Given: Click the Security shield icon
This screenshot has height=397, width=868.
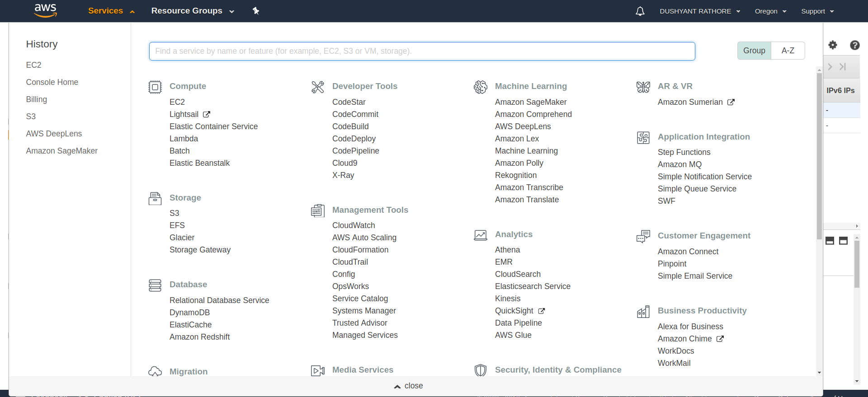Looking at the screenshot, I should click(x=481, y=370).
